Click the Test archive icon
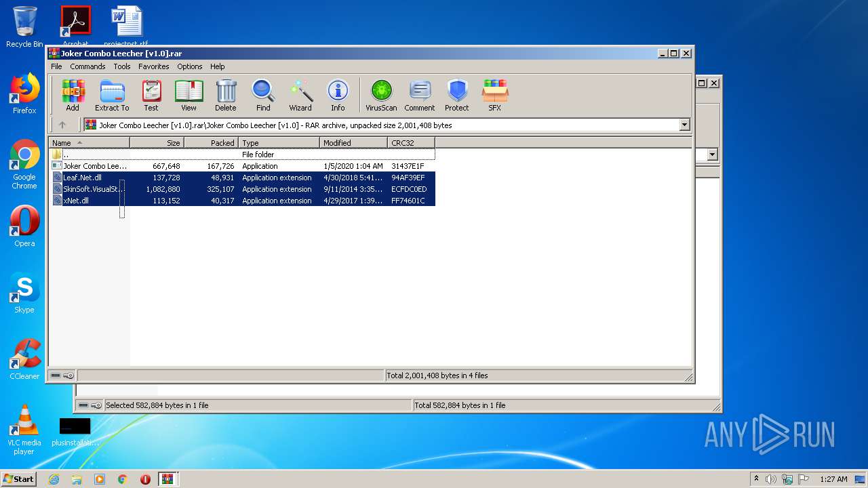This screenshot has width=868, height=488. [151, 95]
